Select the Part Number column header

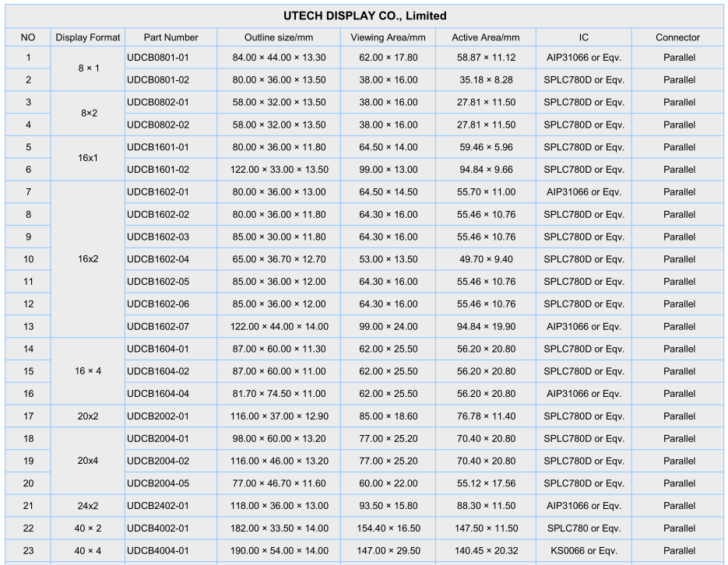(171, 37)
